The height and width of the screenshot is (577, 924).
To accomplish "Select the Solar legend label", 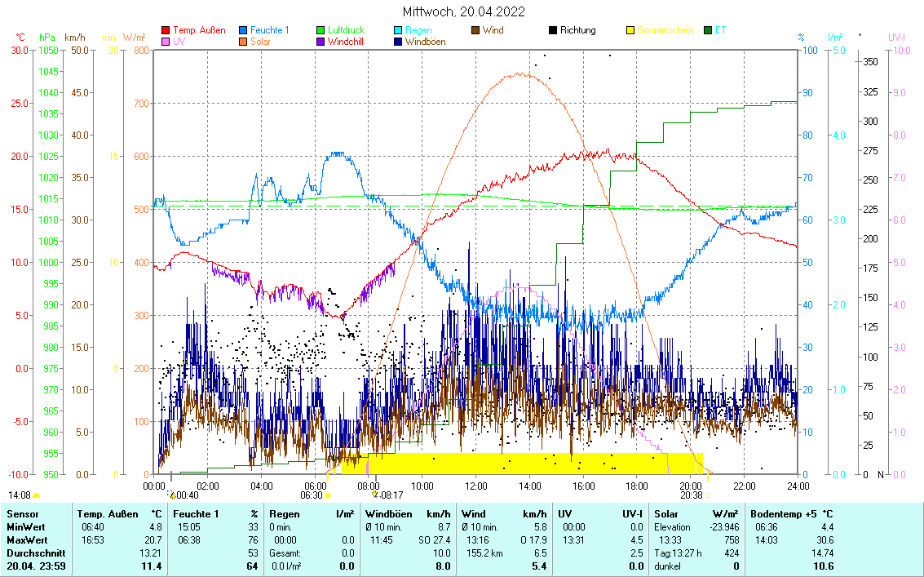I will (262, 42).
